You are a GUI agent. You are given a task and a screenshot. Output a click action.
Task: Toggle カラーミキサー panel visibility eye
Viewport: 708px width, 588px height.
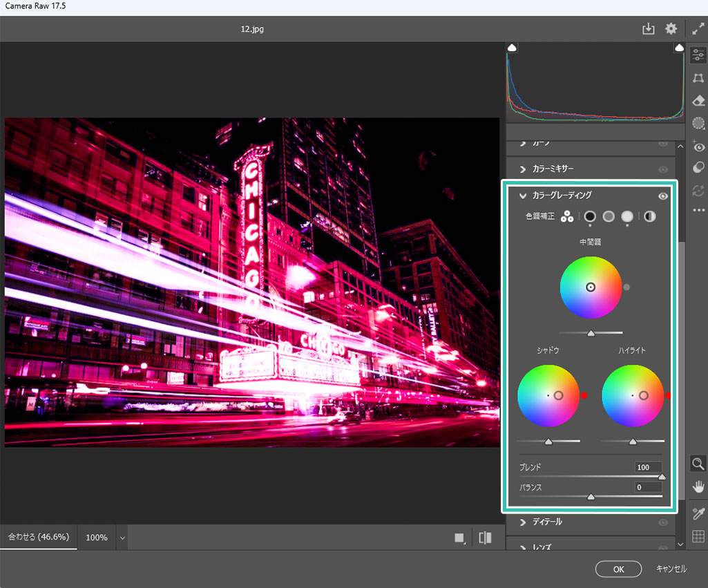point(663,169)
